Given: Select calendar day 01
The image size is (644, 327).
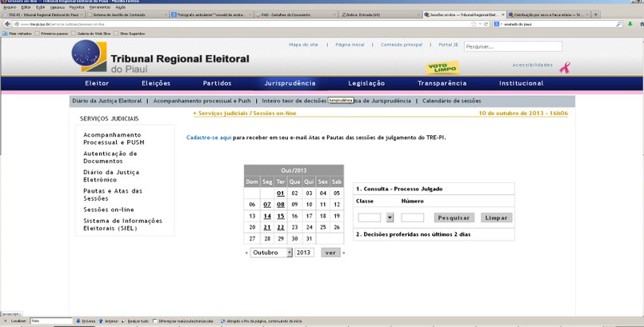Looking at the screenshot, I should [281, 193].
